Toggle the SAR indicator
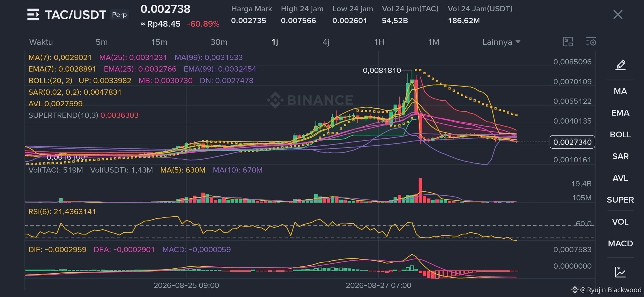 pyautogui.click(x=620, y=156)
